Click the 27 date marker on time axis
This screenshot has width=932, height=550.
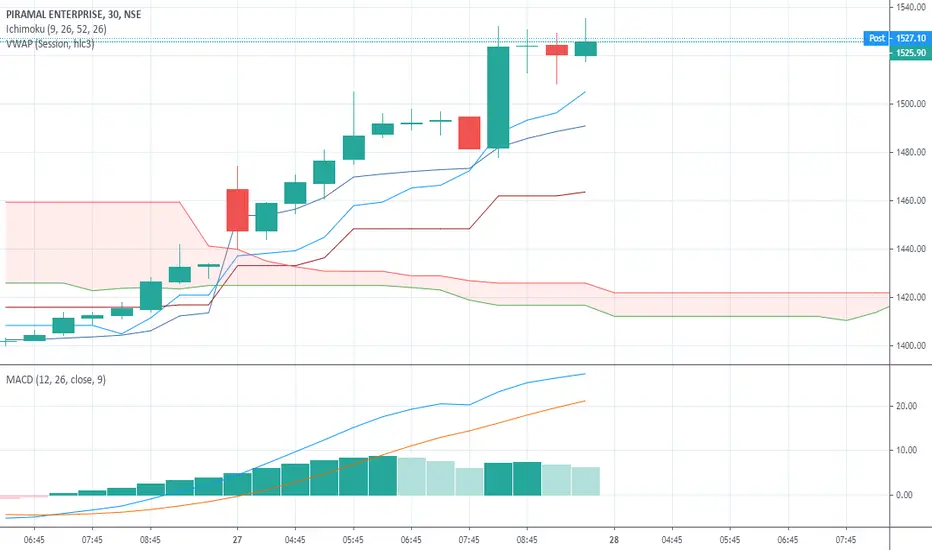tap(237, 540)
